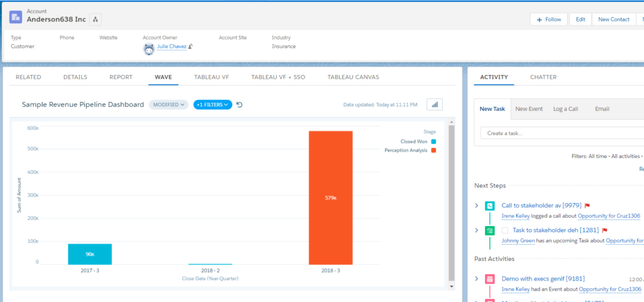The width and height of the screenshot is (644, 302).
Task: Select the New Event tab
Action: pos(529,109)
